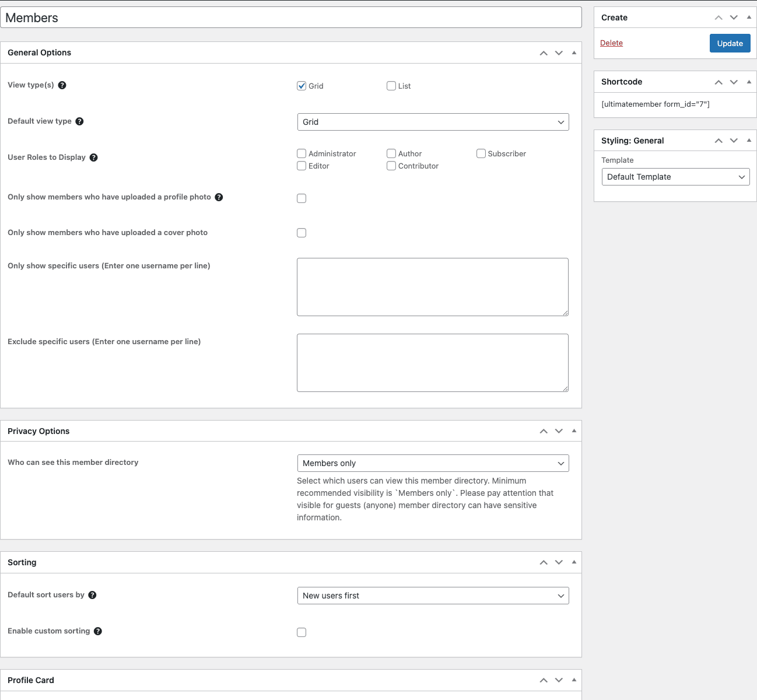
Task: Click the Privacy Options heading
Action: click(x=38, y=431)
